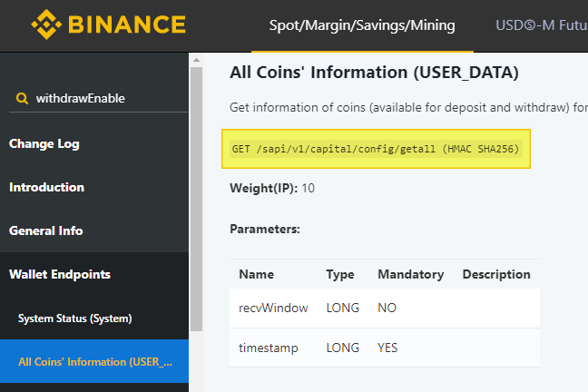Select All Coins' Information (USER_... entry
The height and width of the screenshot is (392, 588).
94,361
